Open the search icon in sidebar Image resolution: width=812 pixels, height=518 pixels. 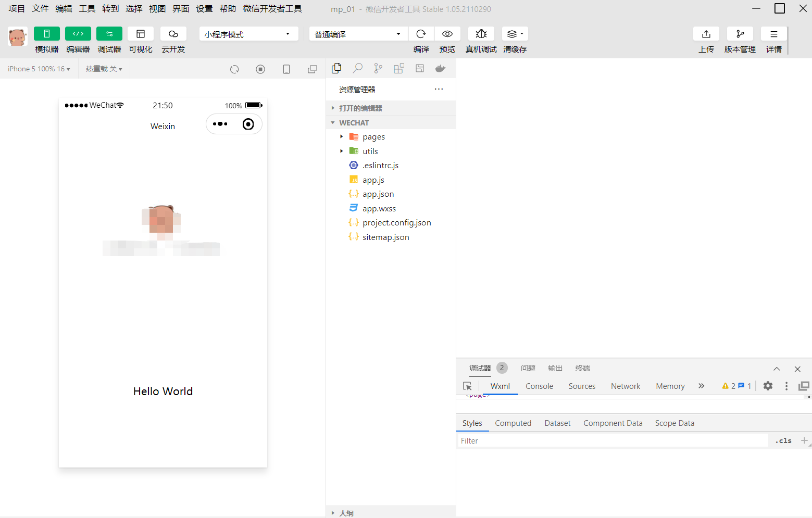(358, 68)
